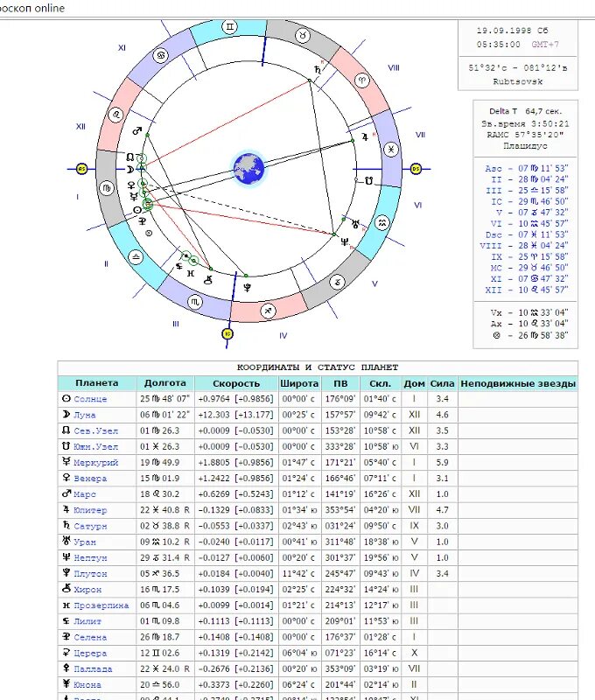Select the Sagittarius sign on the zodiac ring

pyautogui.click(x=268, y=311)
